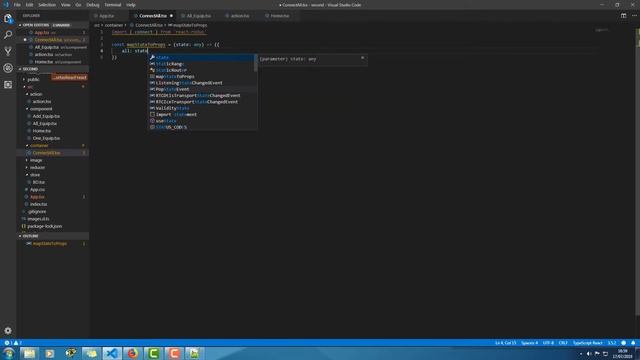Open the Search view in activity bar
This screenshot has width=640, height=360.
pyautogui.click(x=8, y=35)
